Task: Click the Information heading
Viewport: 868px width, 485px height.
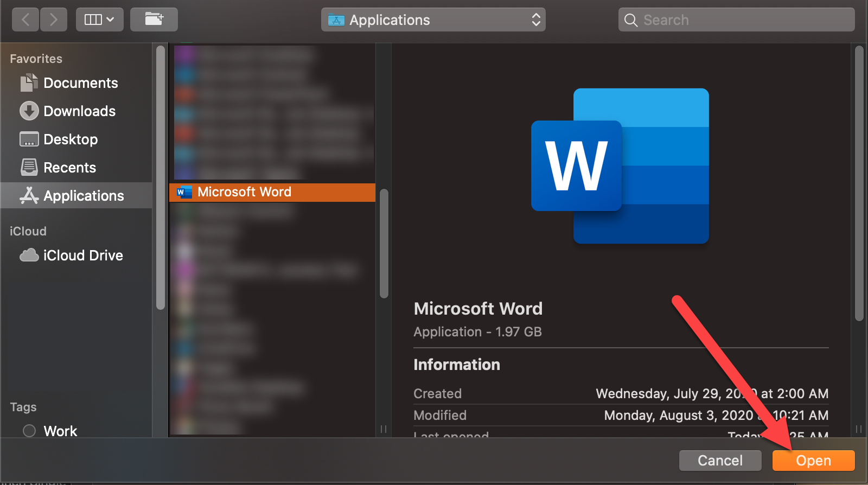Action: (x=457, y=365)
